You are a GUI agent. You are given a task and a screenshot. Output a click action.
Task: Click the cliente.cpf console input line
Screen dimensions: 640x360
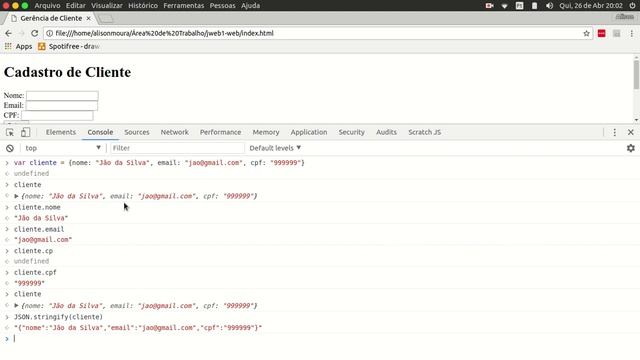(35, 272)
